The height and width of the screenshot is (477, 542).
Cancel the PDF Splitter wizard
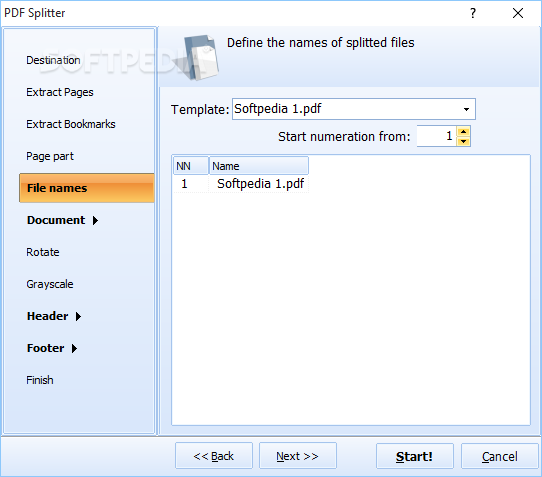(x=500, y=456)
